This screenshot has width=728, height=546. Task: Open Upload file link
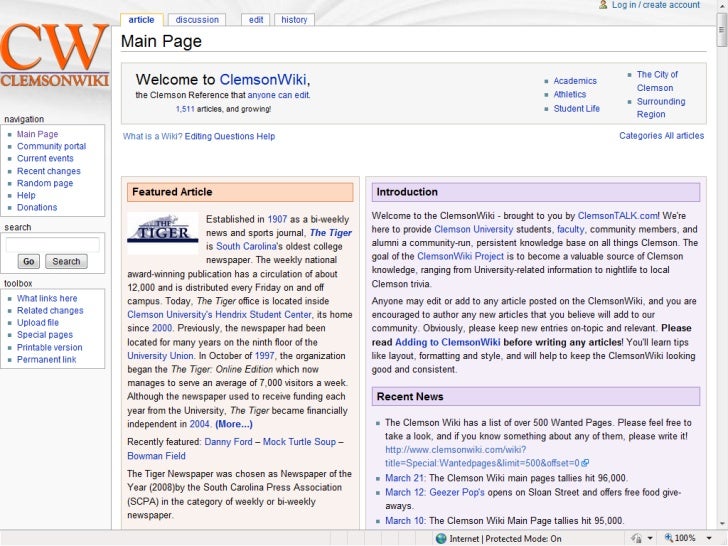(x=38, y=322)
